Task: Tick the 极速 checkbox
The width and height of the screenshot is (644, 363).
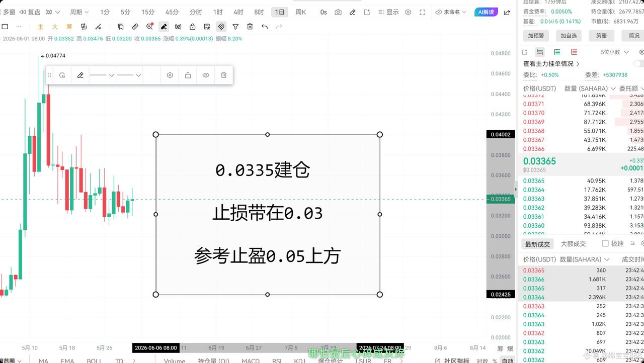Action: (x=605, y=243)
